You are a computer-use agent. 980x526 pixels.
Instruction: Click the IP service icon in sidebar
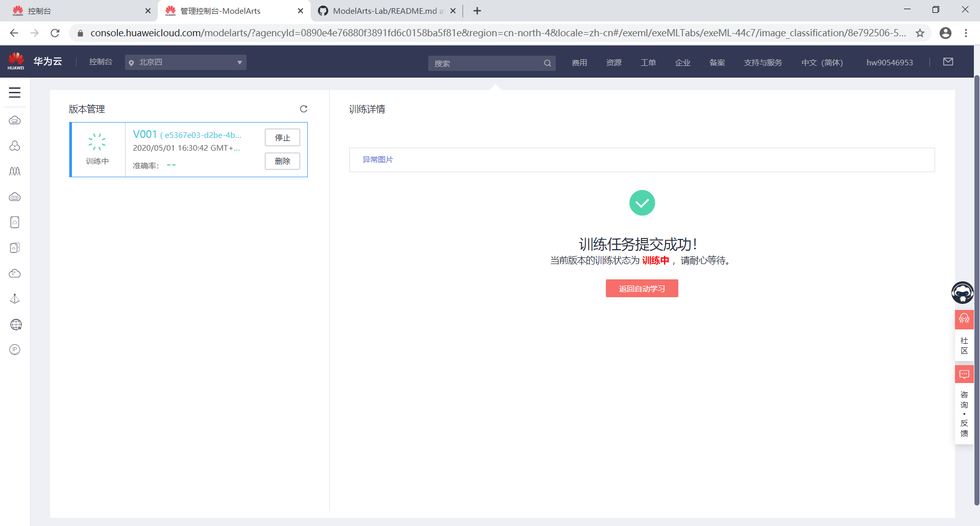(x=15, y=350)
